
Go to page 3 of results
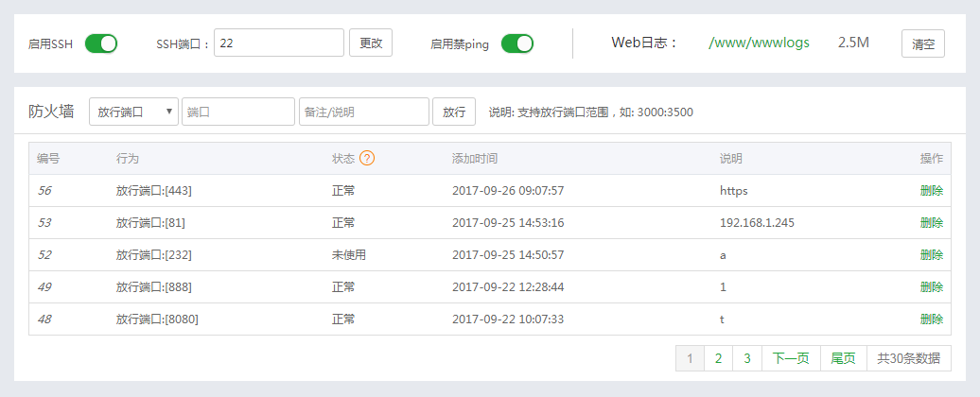pyautogui.click(x=746, y=358)
